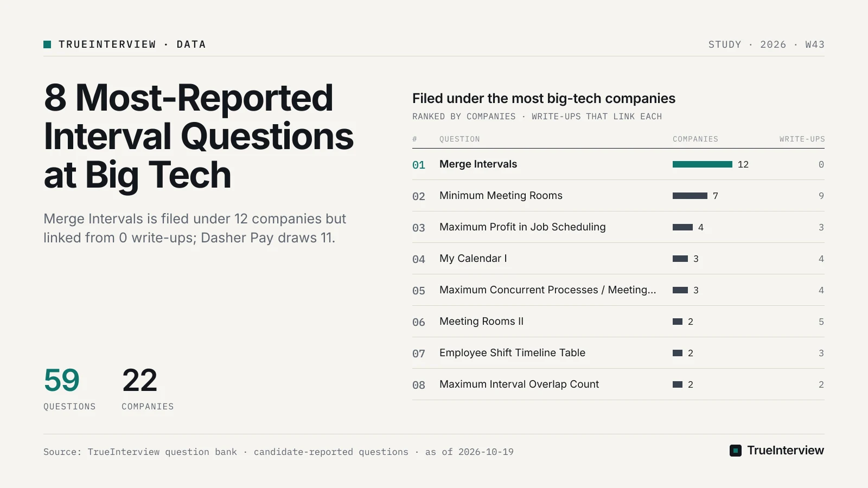Image resolution: width=868 pixels, height=488 pixels.
Task: Click the Merge Intervals companies bar
Action: coord(703,164)
